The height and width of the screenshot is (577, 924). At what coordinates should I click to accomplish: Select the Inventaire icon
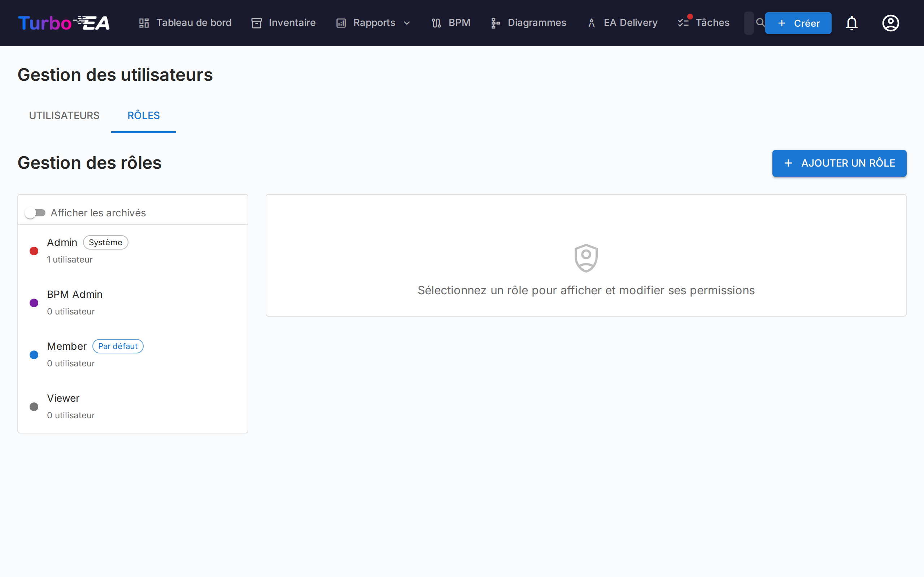point(256,23)
